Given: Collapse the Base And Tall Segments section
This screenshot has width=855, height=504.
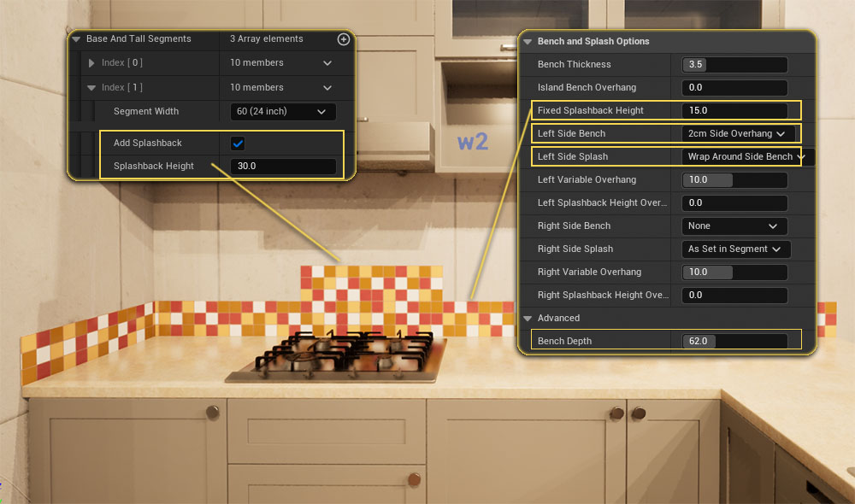Looking at the screenshot, I should 77,39.
